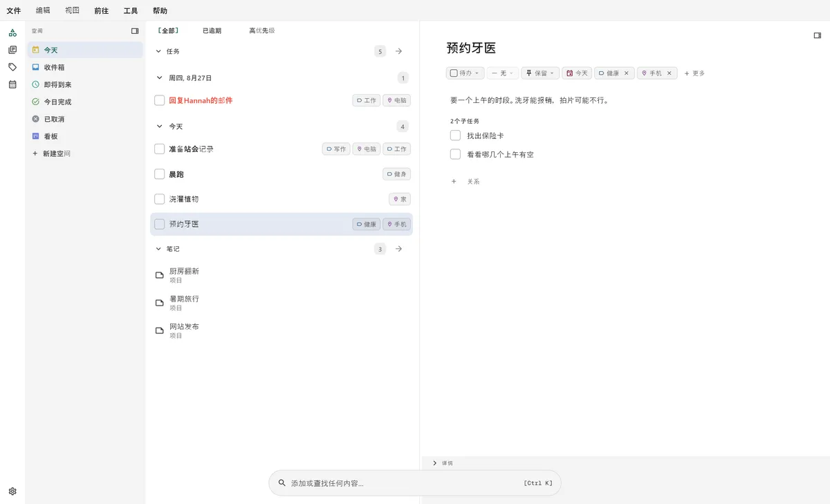The height and width of the screenshot is (504, 830).
Task: Open the 保留 dropdown
Action: [x=540, y=73]
